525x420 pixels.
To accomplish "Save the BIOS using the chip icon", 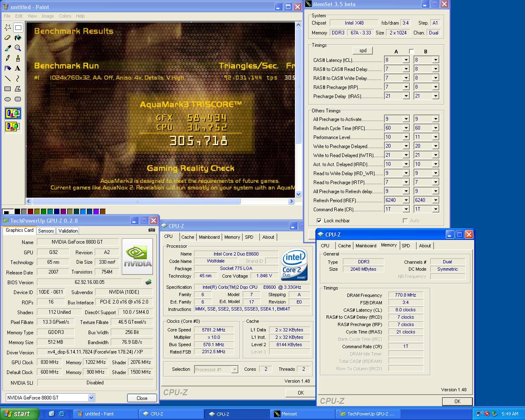I will click(148, 282).
